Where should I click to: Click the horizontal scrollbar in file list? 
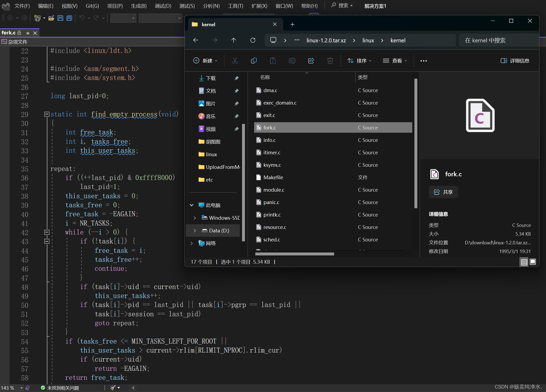[294, 254]
